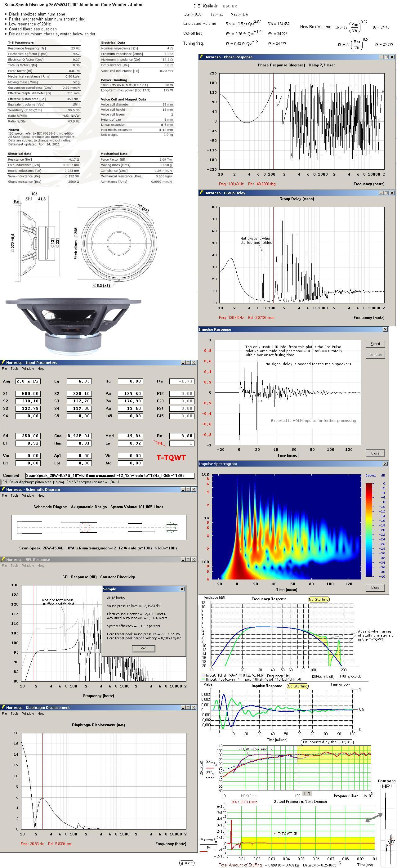
Task: Click the F12 input field
Action: coord(182,394)
